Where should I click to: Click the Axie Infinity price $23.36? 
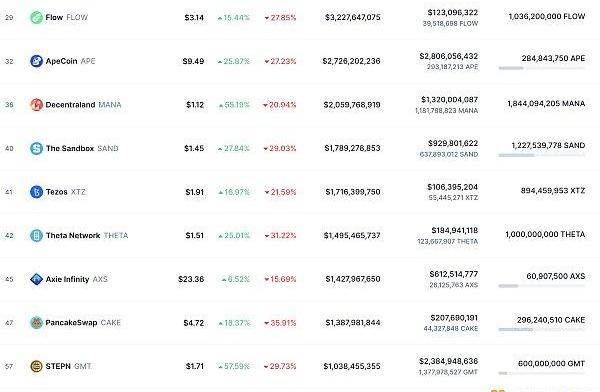pyautogui.click(x=191, y=279)
